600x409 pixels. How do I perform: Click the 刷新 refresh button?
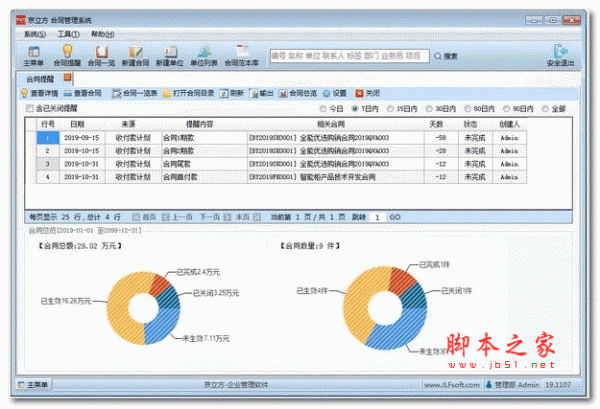coord(232,93)
